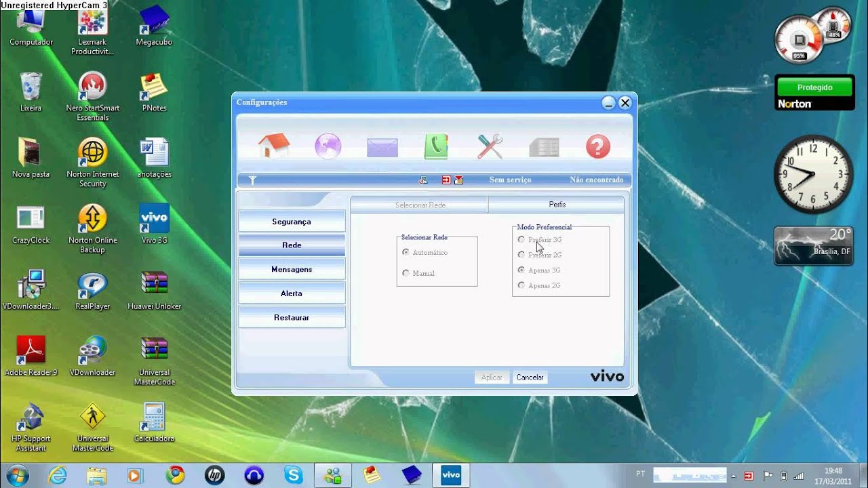868x488 pixels.
Task: Open the red Help question mark icon
Action: click(x=598, y=146)
